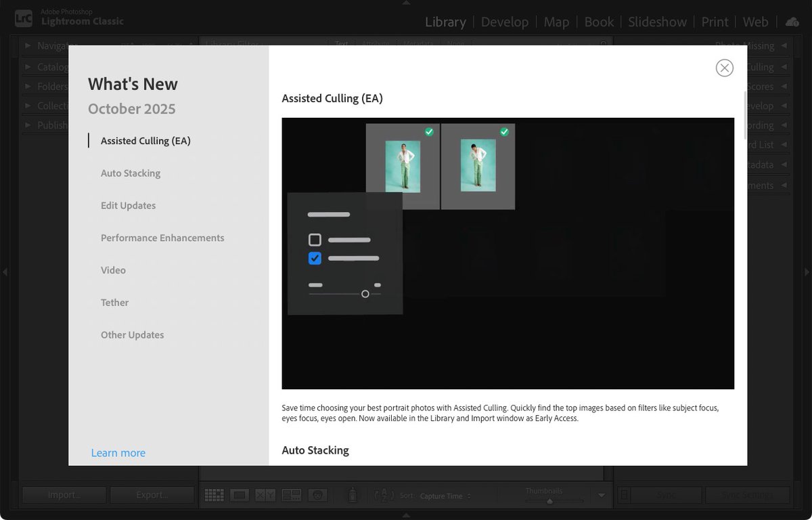Screen dimensions: 812x520
Task: Toggle sort direction A-Z icon
Action: click(x=384, y=496)
